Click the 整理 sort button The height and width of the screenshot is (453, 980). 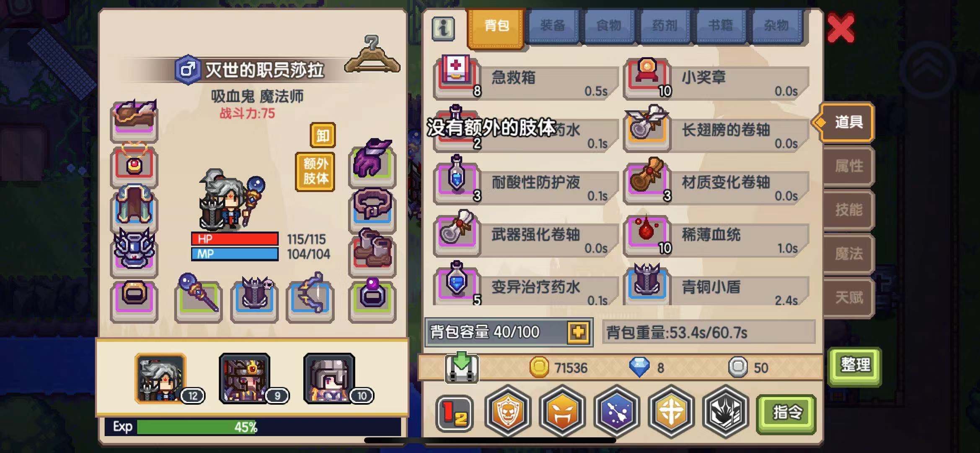pos(855,366)
